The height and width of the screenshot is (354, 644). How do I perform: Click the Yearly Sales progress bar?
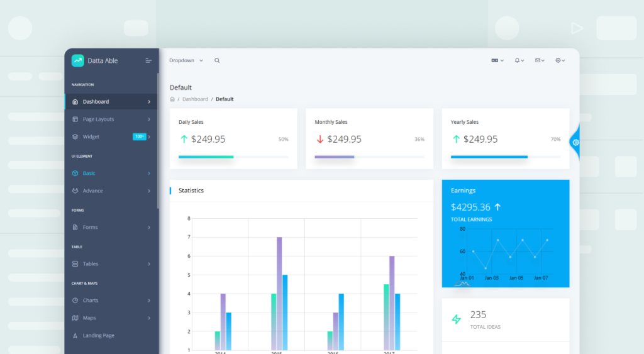coord(506,157)
